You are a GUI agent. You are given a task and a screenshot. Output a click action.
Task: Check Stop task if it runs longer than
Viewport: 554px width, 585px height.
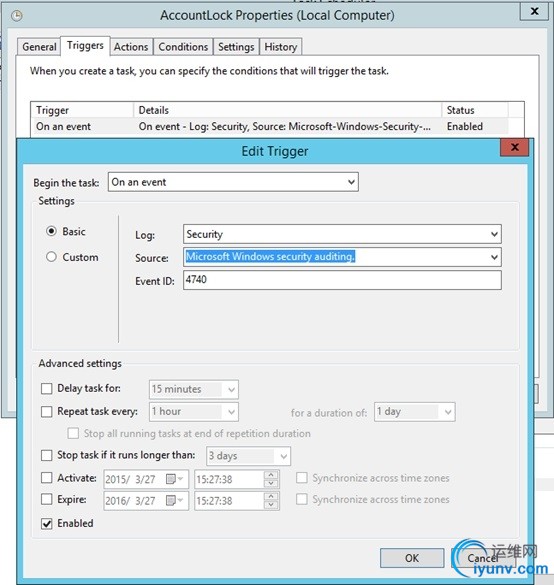click(x=47, y=455)
